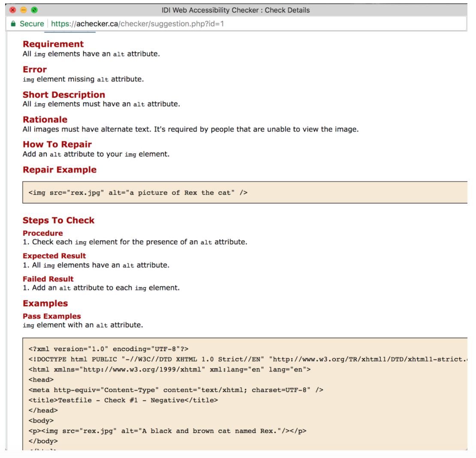Click the closing </head> tag code line
Image resolution: width=476 pixels, height=458 pixels.
coord(43,410)
